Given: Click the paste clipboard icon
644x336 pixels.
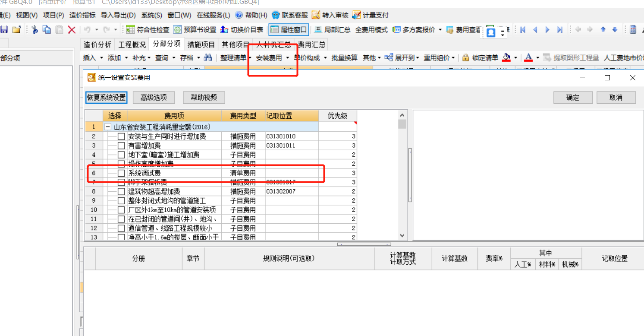Looking at the screenshot, I should click(59, 30).
